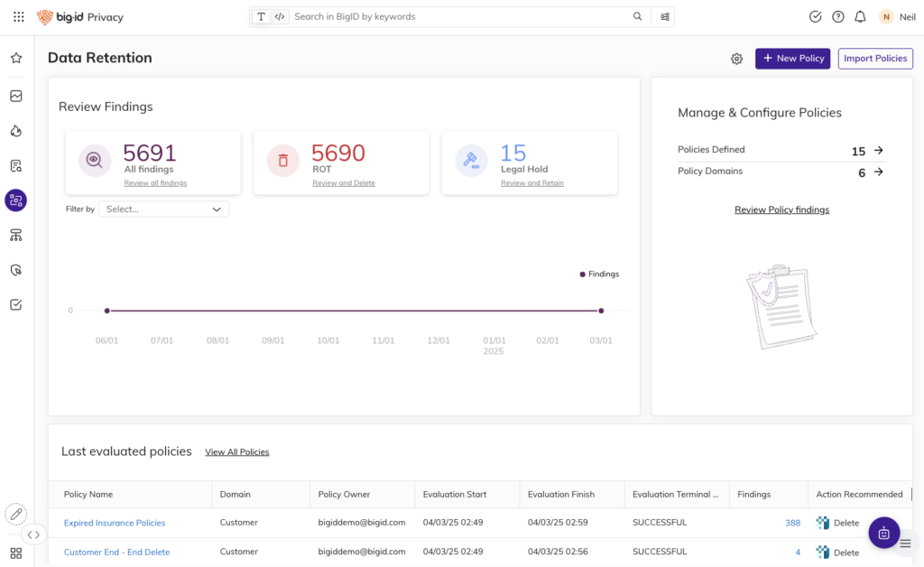Open the Filter by Select dropdown
This screenshot has width=924, height=567.
click(163, 209)
